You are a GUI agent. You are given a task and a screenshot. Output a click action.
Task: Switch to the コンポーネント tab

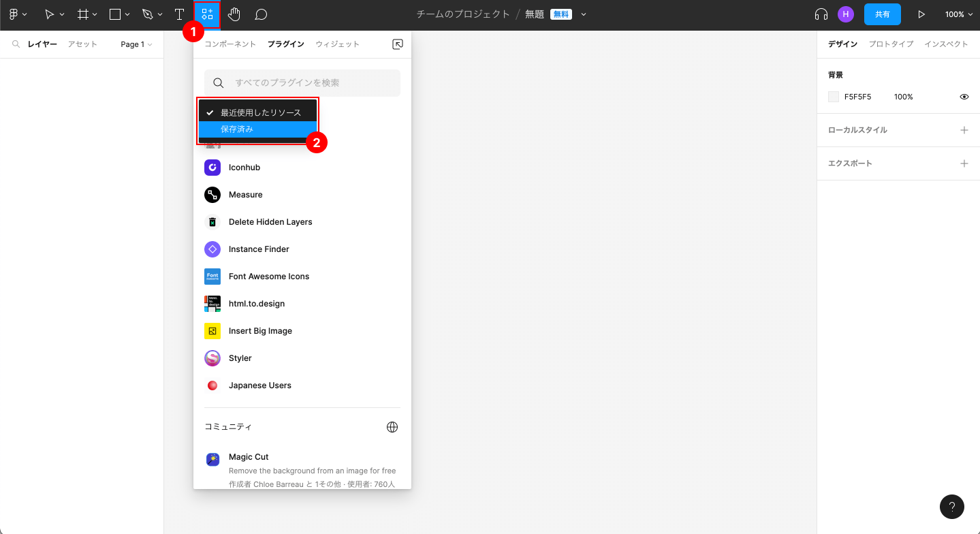tap(230, 44)
